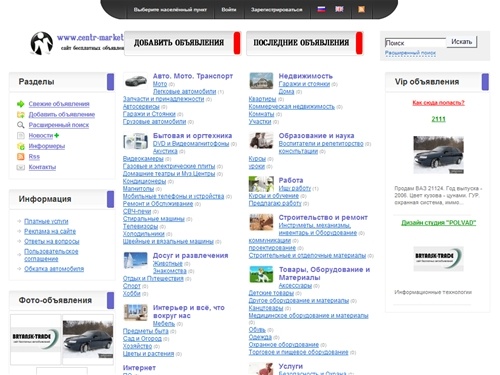Open the Дизайн студия "POLVAD" link
Image resolution: width=500 pixels, height=375 pixels.
(x=438, y=223)
